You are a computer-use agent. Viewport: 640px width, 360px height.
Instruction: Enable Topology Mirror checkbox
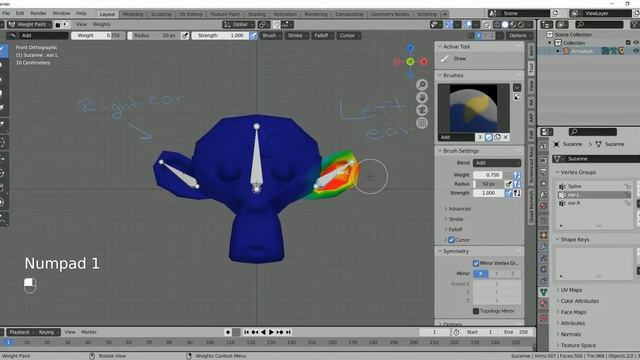point(476,311)
